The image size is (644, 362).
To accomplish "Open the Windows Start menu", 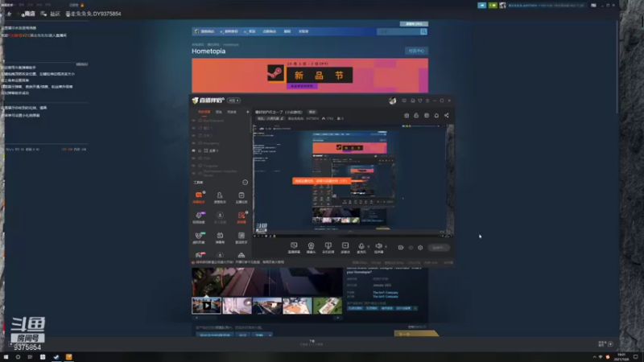I will (x=6, y=357).
